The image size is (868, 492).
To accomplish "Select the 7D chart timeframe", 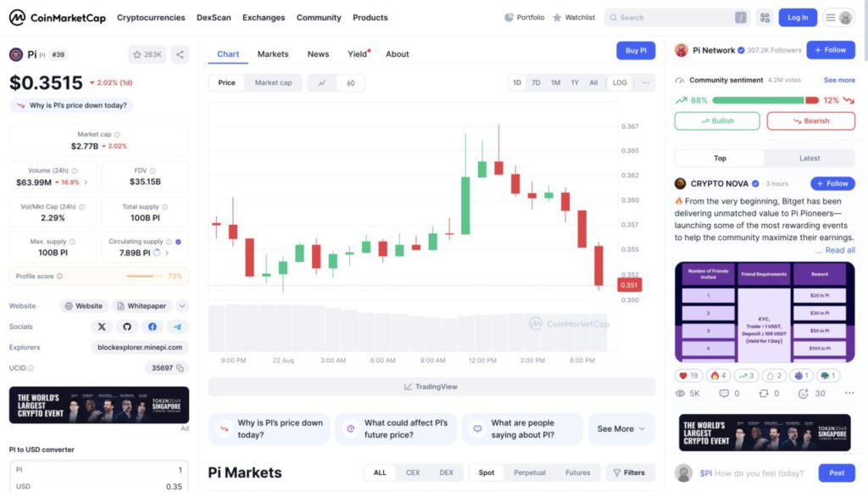I will tap(536, 83).
